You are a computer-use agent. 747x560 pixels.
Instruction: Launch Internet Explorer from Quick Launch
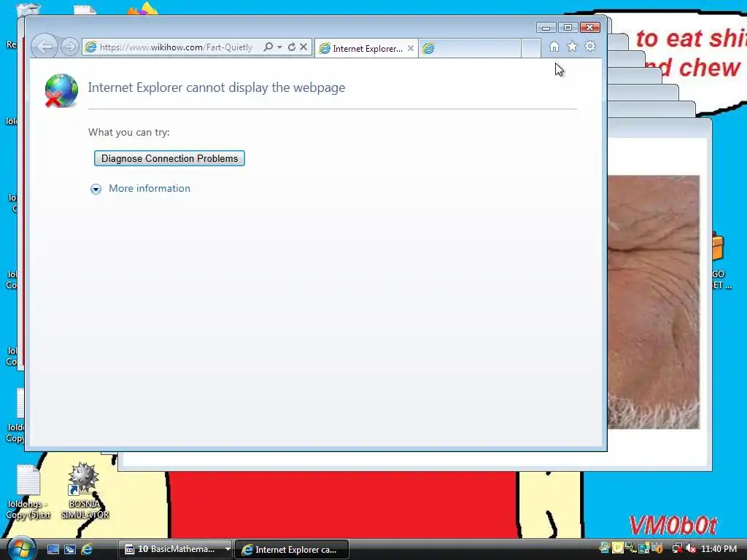(x=87, y=550)
